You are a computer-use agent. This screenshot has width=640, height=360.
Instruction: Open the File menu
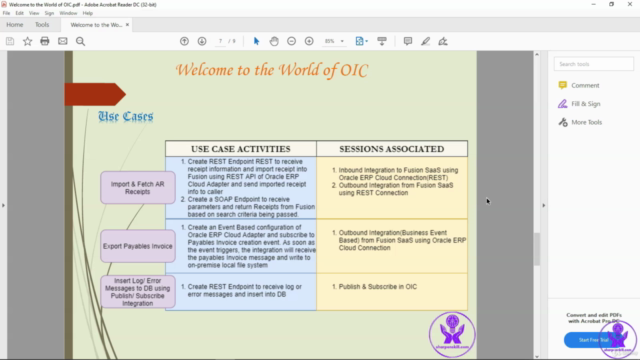click(6, 13)
